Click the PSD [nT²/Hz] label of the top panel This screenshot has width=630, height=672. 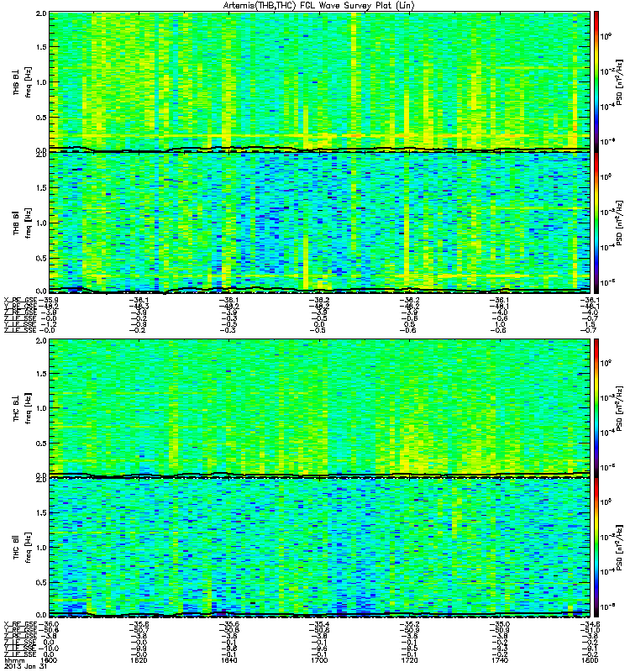tap(619, 81)
